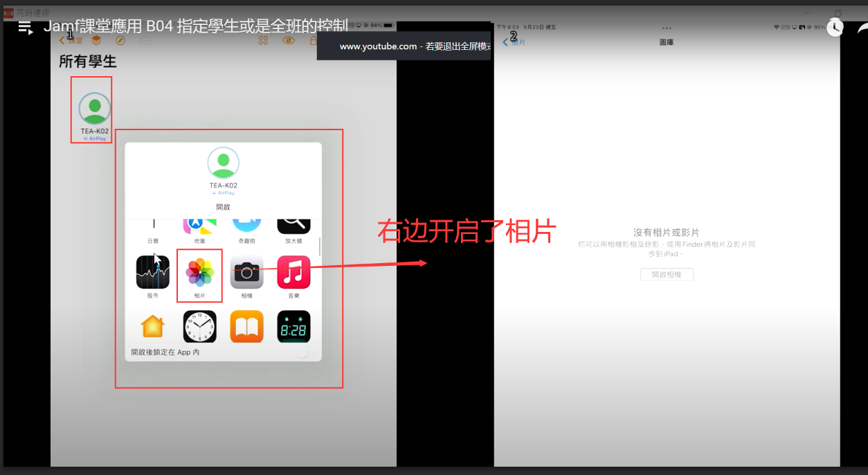Click the 9月23日 週五 date on right iPad

540,27
